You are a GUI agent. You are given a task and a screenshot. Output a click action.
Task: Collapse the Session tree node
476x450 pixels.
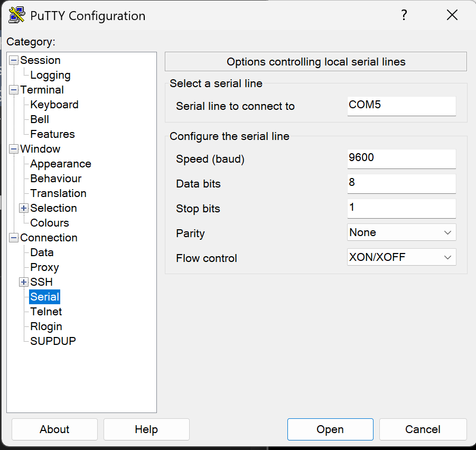point(14,60)
